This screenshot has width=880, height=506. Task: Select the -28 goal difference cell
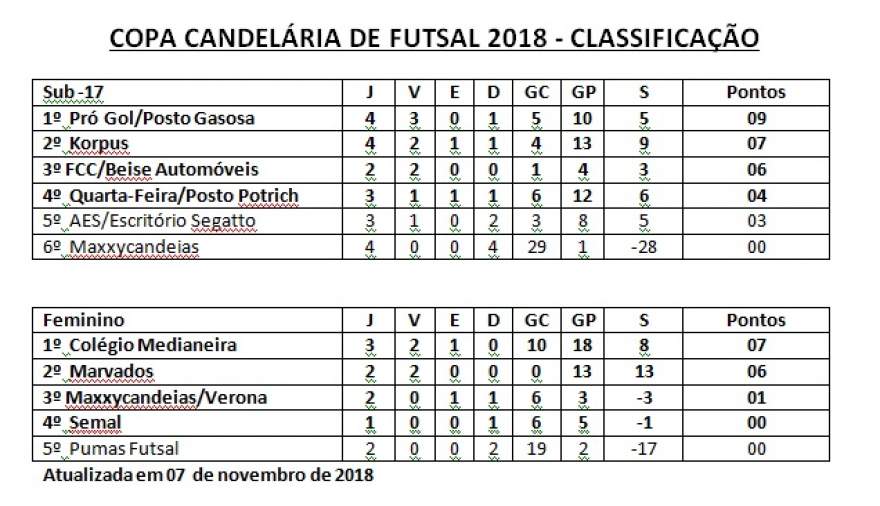[643, 247]
